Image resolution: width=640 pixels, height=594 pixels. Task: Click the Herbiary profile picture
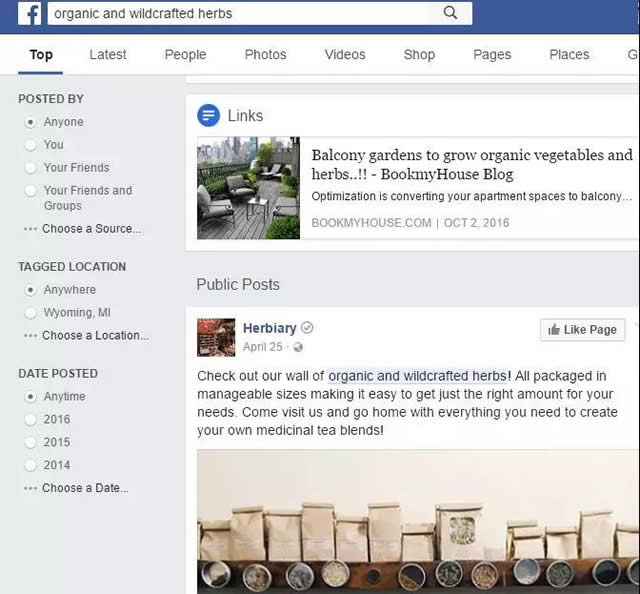216,337
